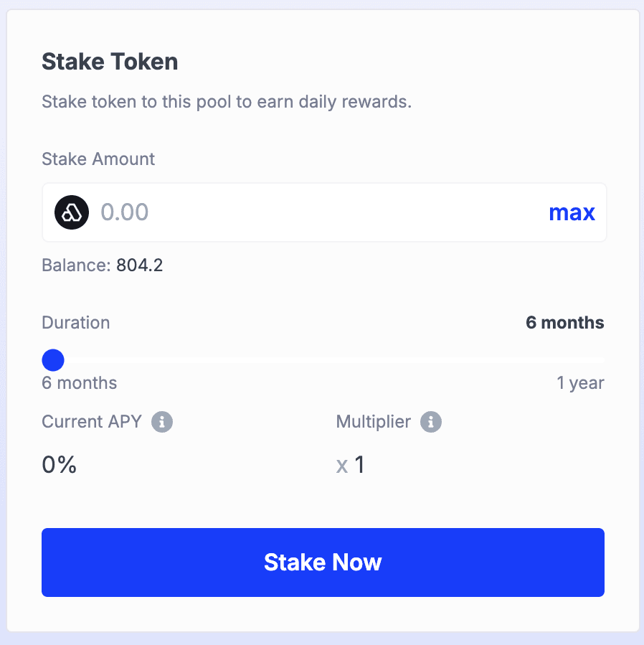Select the 6 months duration label
The height and width of the screenshot is (645, 644).
(x=79, y=382)
